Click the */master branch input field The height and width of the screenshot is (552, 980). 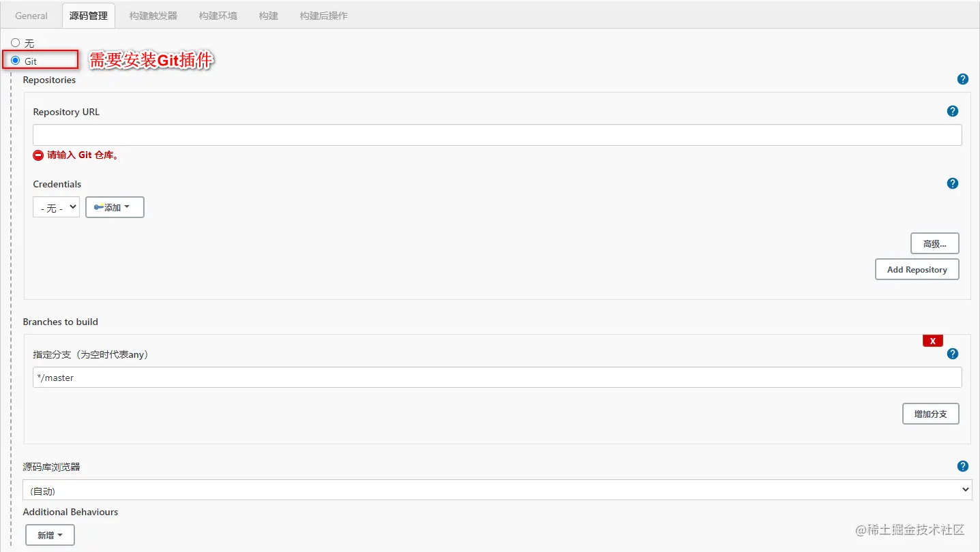pyautogui.click(x=497, y=378)
